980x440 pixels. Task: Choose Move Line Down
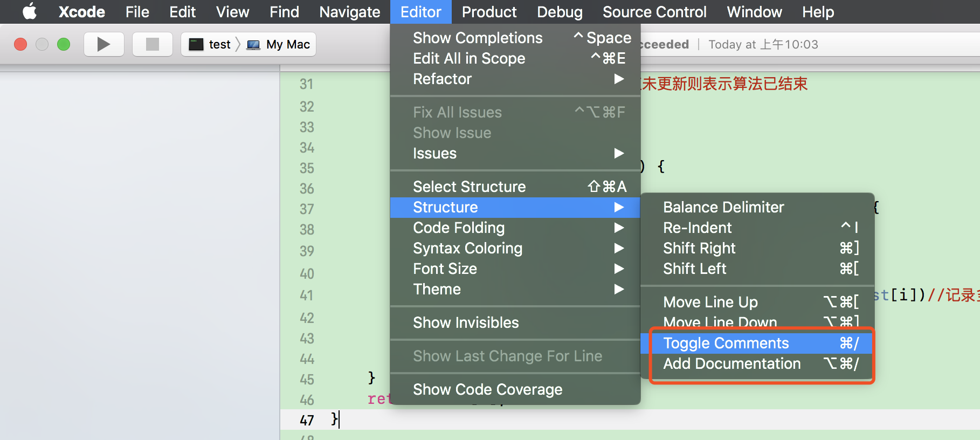[757, 322]
